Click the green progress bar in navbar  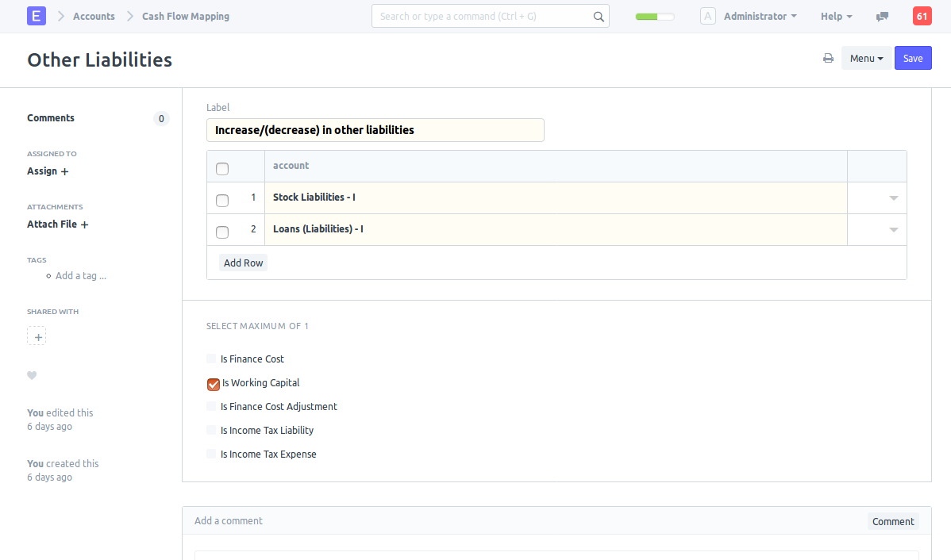pyautogui.click(x=655, y=17)
